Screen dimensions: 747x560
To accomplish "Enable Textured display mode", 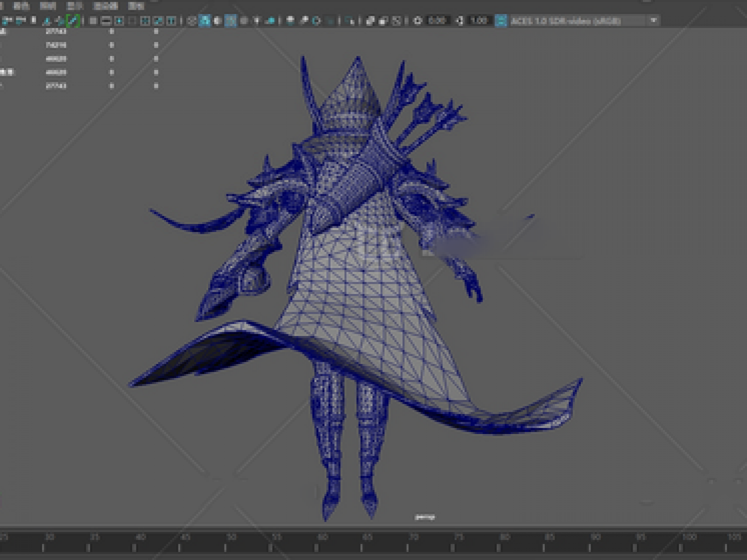I will (244, 21).
